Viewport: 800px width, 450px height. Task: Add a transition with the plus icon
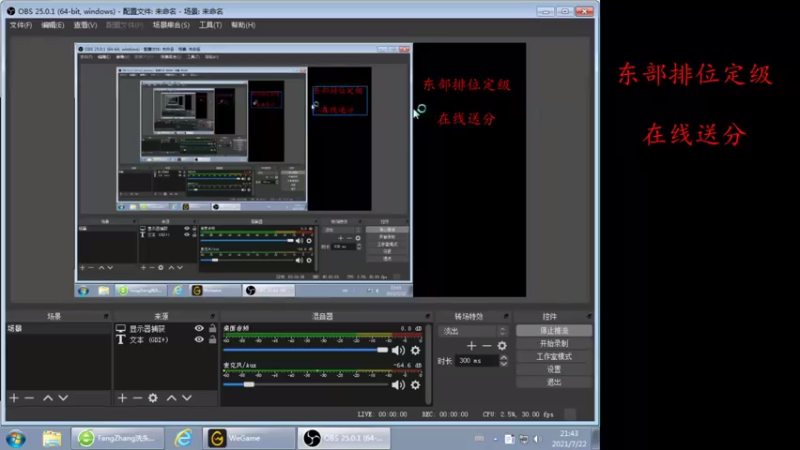pyautogui.click(x=471, y=345)
